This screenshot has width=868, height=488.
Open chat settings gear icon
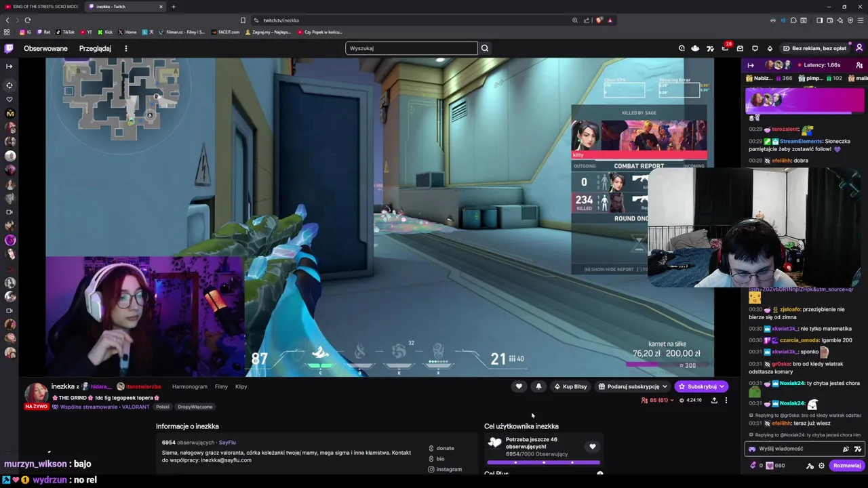pyautogui.click(x=821, y=466)
